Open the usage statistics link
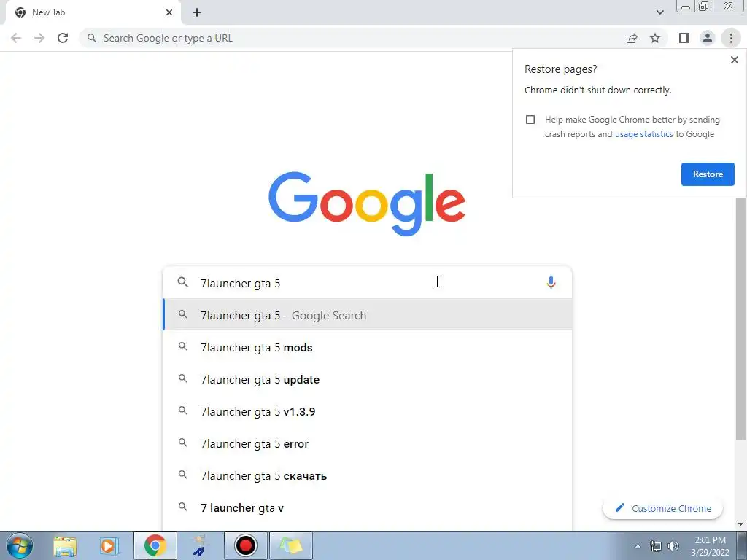Viewport: 747px width, 560px height. click(643, 134)
